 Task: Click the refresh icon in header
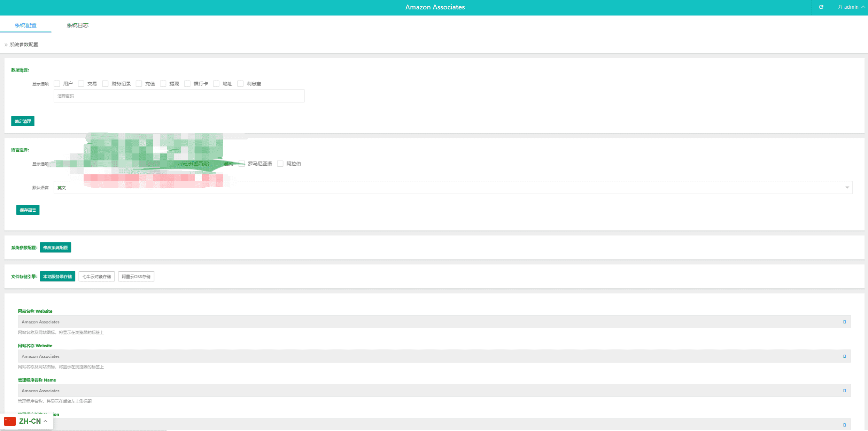coord(821,7)
